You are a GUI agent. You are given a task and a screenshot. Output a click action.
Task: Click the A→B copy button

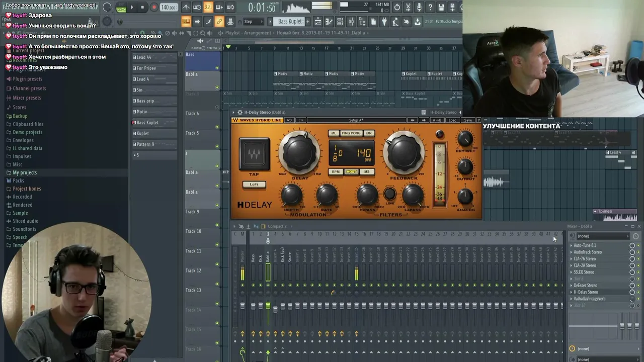pyautogui.click(x=437, y=120)
